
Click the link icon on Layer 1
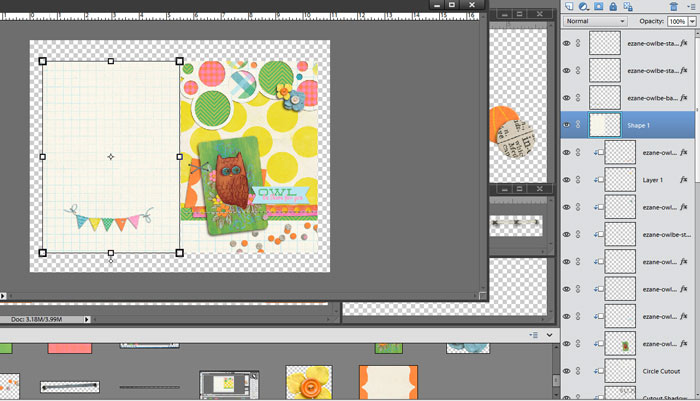(578, 180)
